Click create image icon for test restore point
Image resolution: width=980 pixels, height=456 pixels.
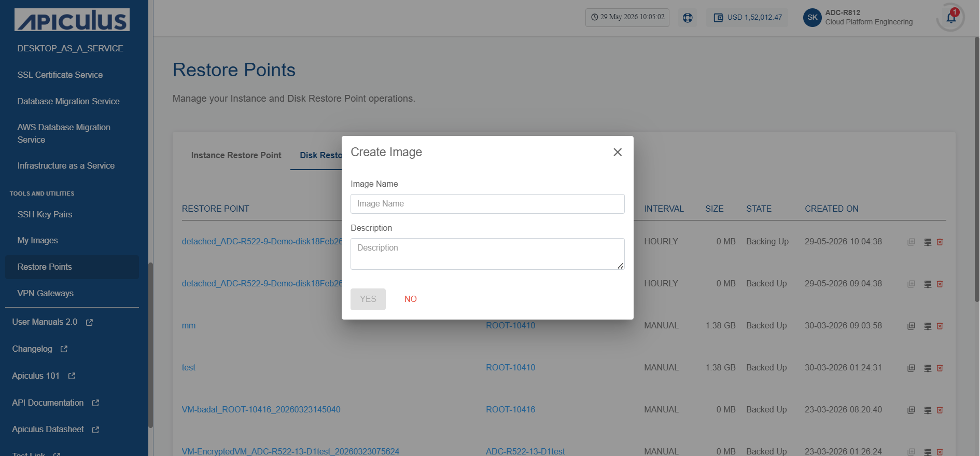(x=911, y=368)
